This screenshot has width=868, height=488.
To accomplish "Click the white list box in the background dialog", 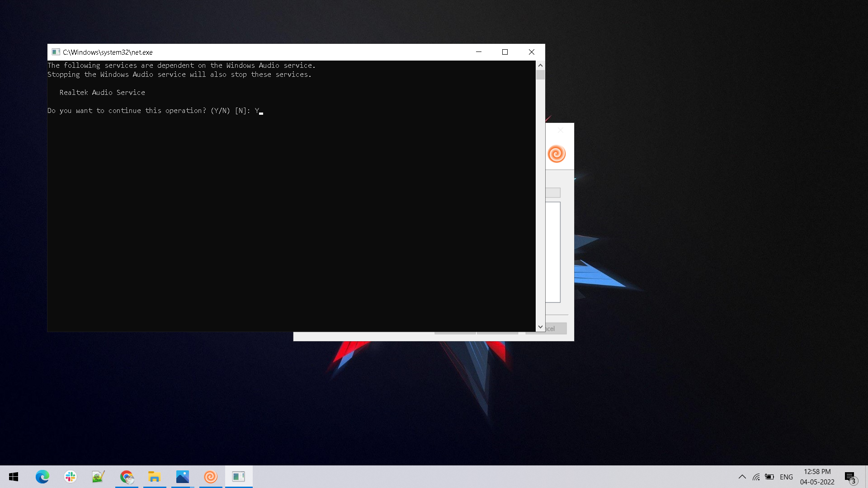I will [x=552, y=252].
